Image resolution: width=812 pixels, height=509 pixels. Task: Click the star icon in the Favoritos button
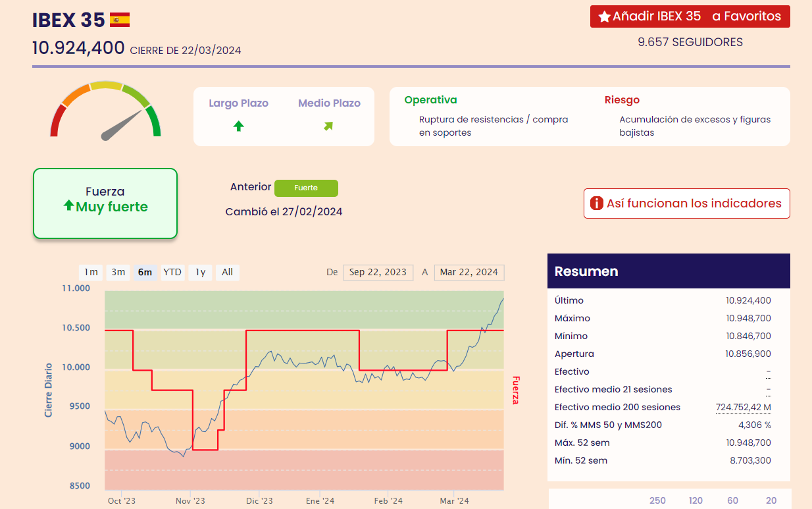pos(604,17)
